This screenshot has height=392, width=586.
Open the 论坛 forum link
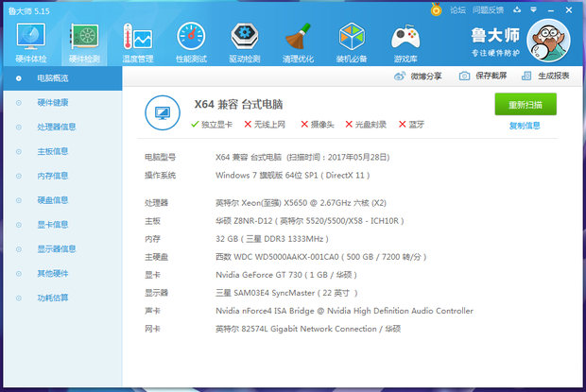click(457, 10)
